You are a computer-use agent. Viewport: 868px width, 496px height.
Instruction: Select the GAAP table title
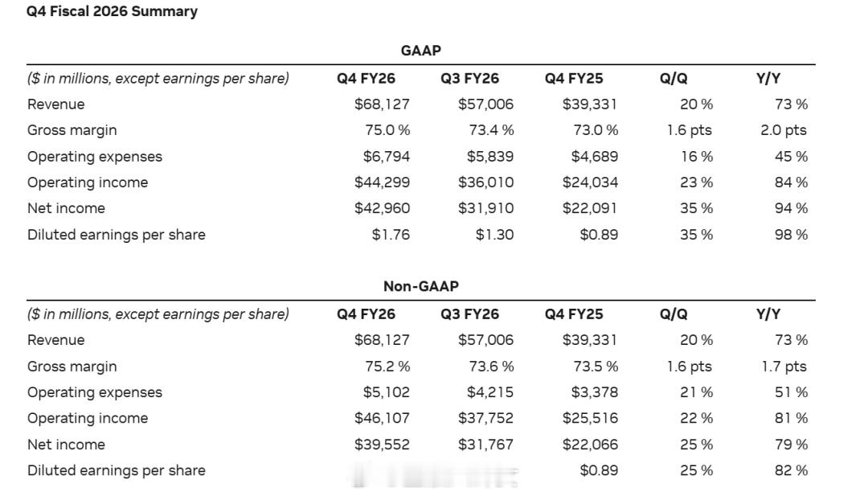click(x=420, y=51)
